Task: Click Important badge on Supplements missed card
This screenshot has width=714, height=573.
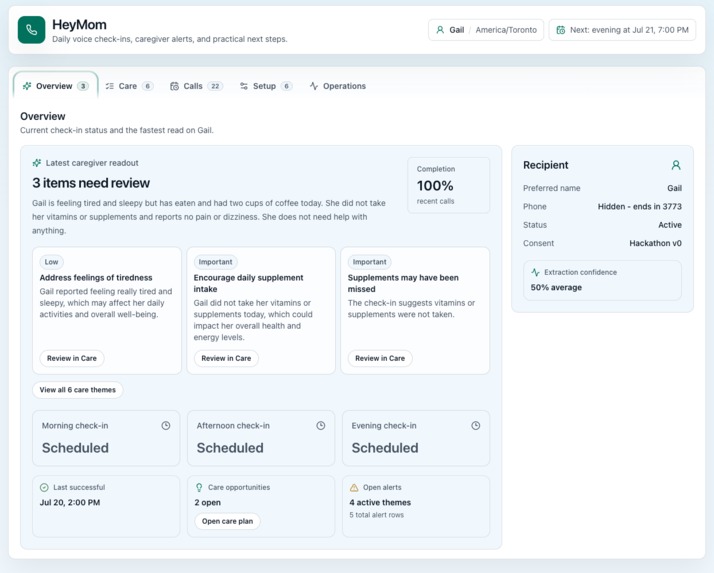Action: (x=369, y=262)
